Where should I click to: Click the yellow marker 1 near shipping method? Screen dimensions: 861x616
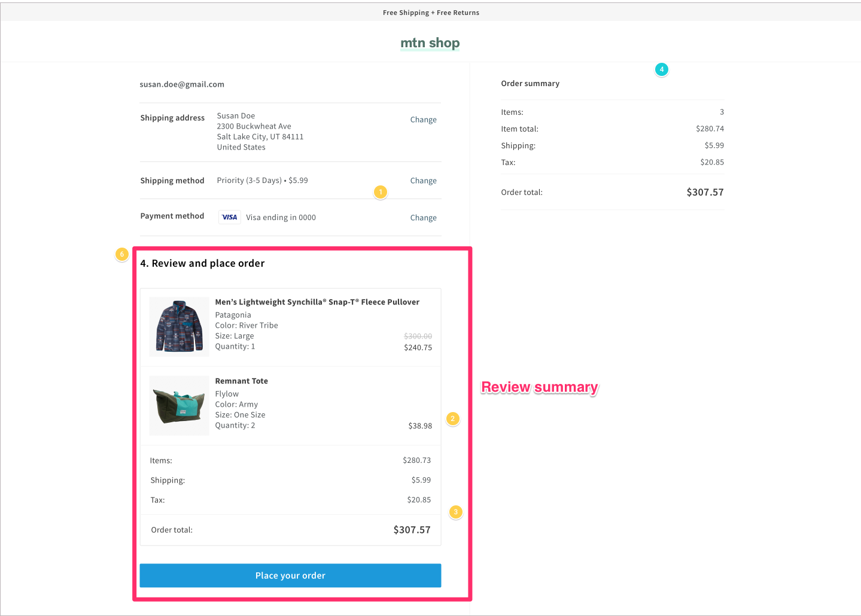point(381,192)
